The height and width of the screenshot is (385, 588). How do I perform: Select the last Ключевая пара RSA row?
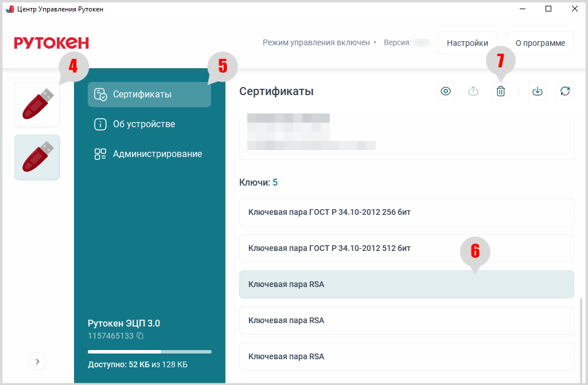point(406,356)
